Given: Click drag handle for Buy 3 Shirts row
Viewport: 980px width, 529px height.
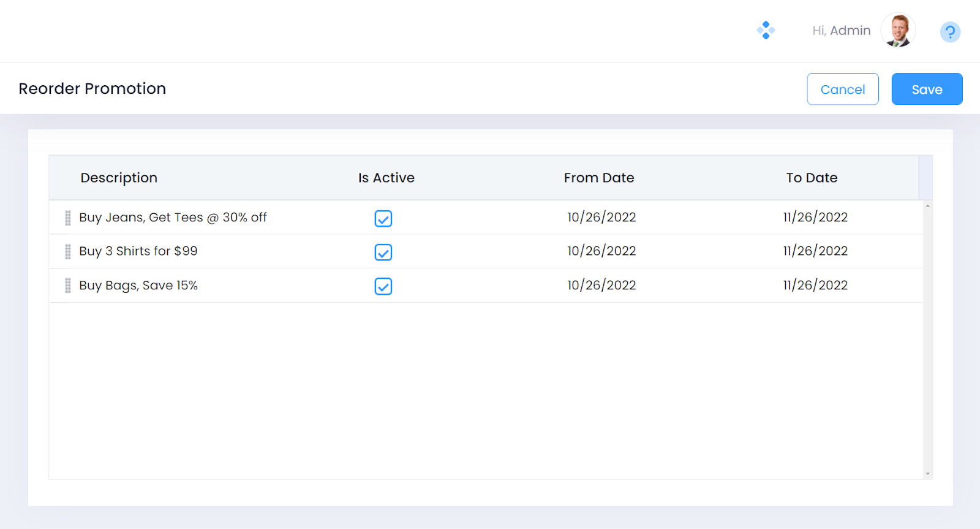Looking at the screenshot, I should click(x=68, y=251).
